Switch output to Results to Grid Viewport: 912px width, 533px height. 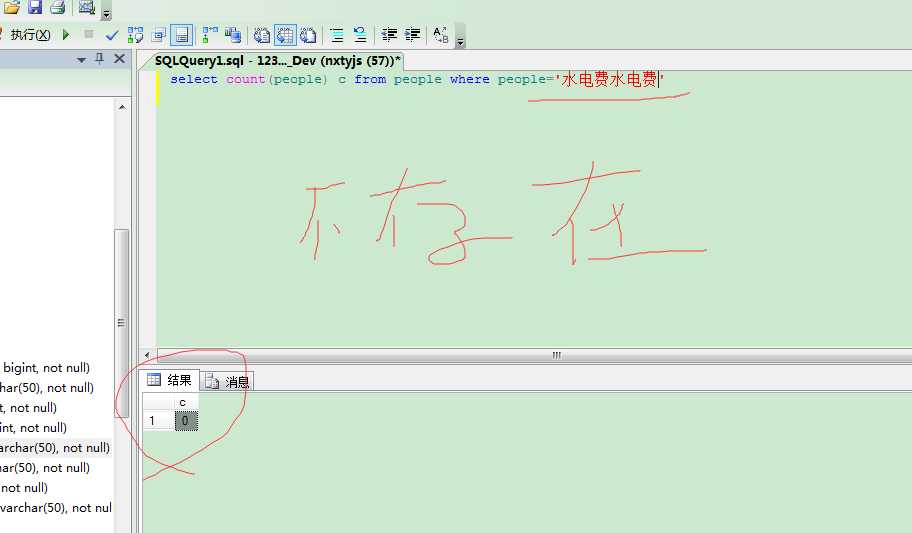coord(285,35)
